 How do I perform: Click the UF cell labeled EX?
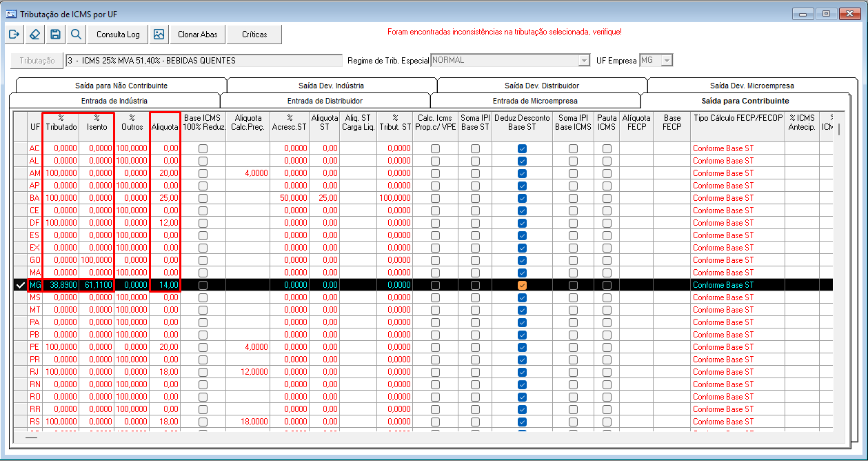click(34, 248)
